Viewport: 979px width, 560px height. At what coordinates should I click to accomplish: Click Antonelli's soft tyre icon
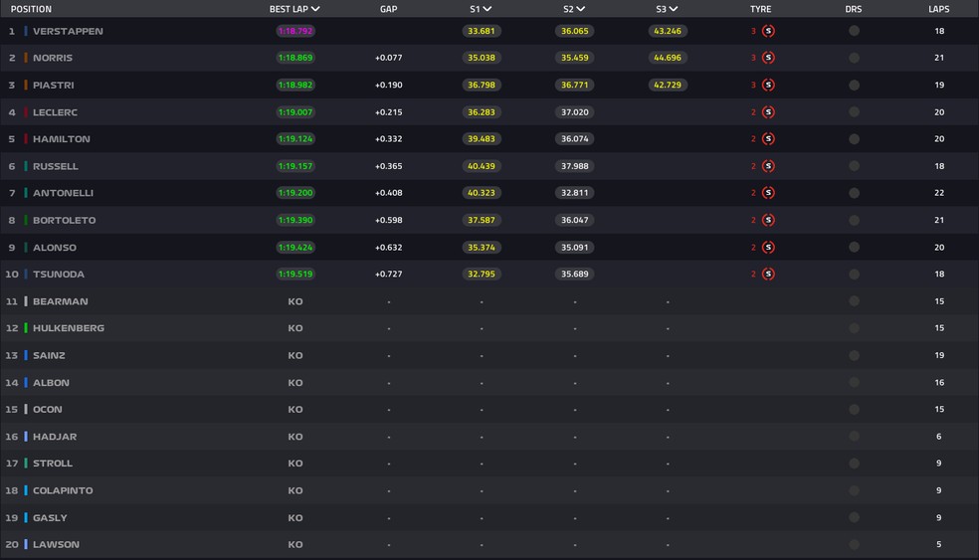768,193
